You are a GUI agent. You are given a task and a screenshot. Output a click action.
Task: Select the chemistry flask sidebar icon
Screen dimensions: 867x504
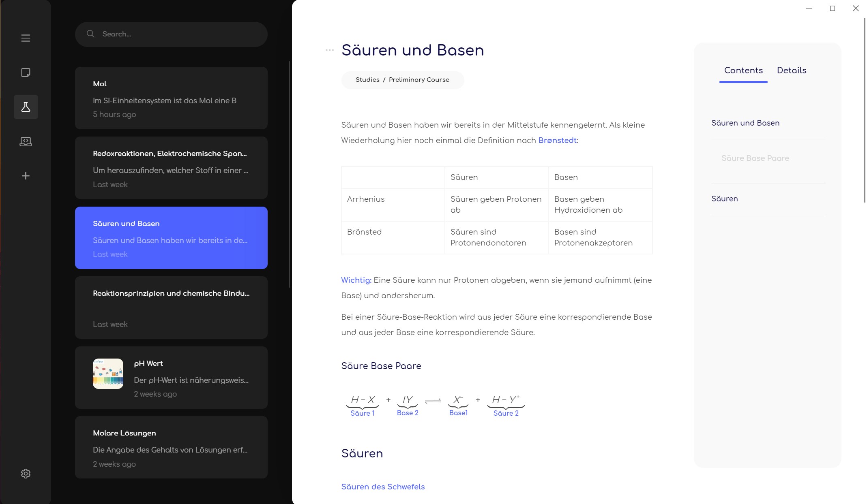(x=26, y=107)
